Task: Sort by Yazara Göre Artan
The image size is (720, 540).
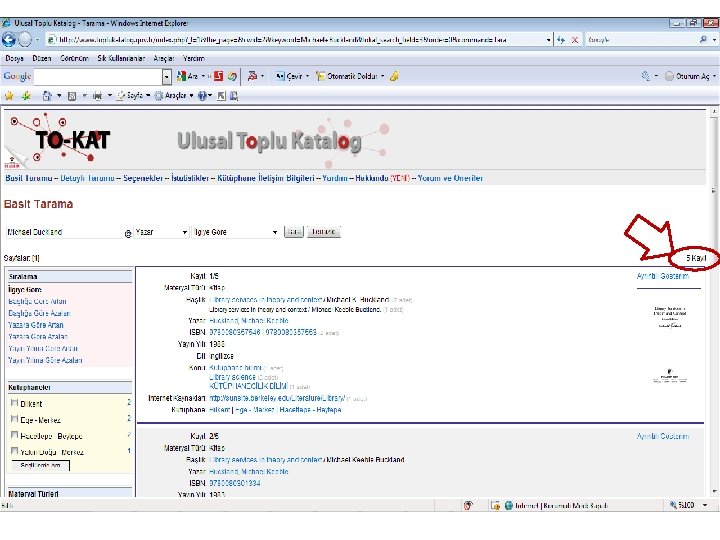Action: 36,325
